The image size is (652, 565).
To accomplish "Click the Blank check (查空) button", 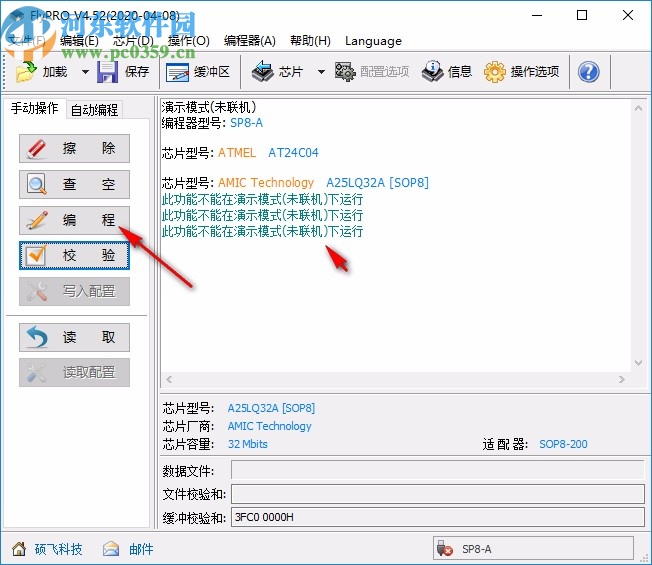I will (x=74, y=184).
